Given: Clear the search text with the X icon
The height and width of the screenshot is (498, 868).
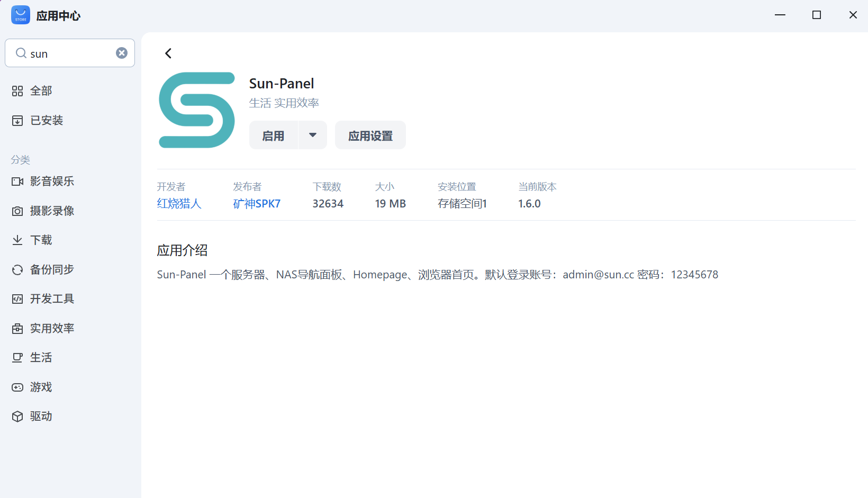Looking at the screenshot, I should pos(122,53).
